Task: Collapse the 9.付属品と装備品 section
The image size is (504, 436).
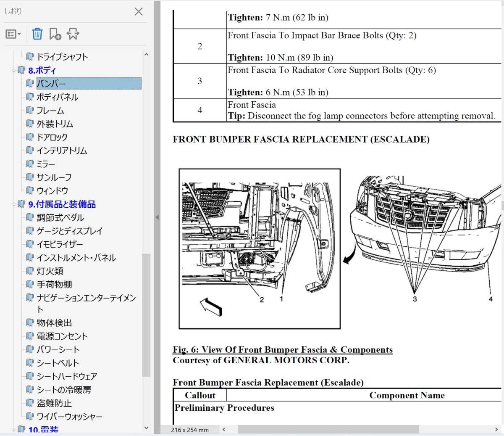Action: [13, 204]
